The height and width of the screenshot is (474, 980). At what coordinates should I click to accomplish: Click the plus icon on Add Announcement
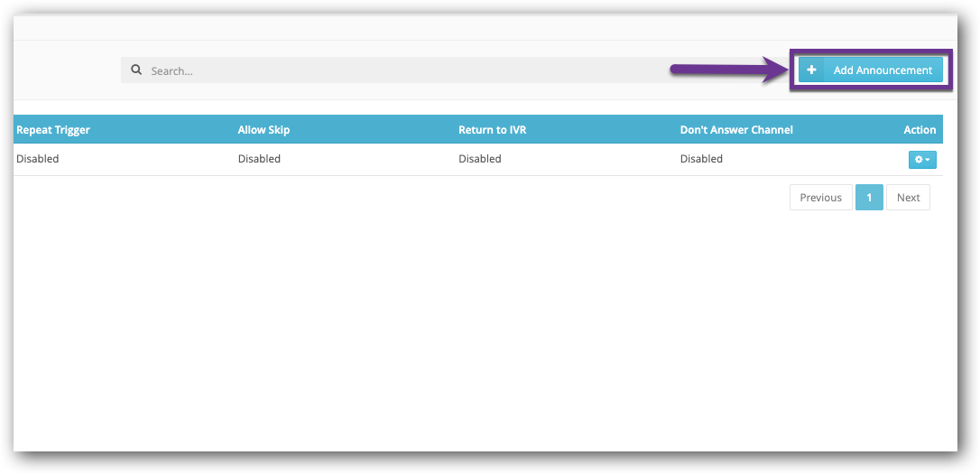[811, 70]
